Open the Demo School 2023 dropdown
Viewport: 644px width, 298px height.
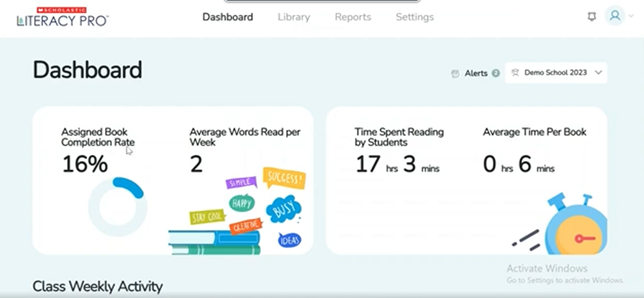click(x=555, y=72)
